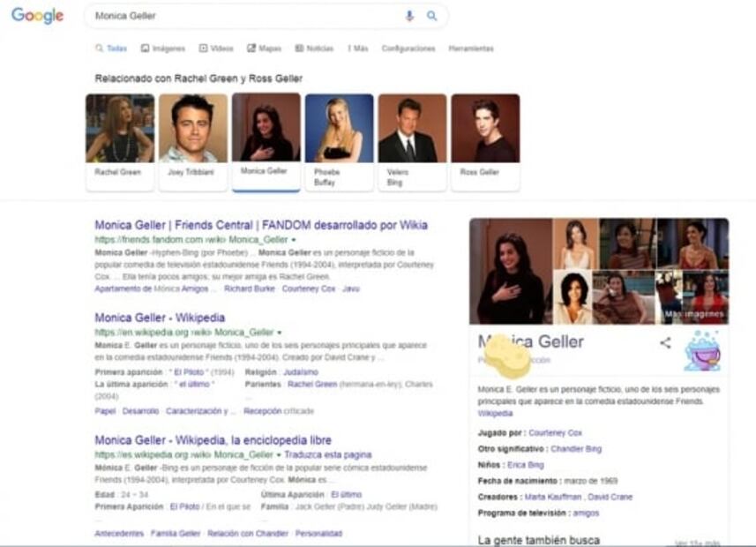Click the microphone voice search icon

[x=409, y=16]
